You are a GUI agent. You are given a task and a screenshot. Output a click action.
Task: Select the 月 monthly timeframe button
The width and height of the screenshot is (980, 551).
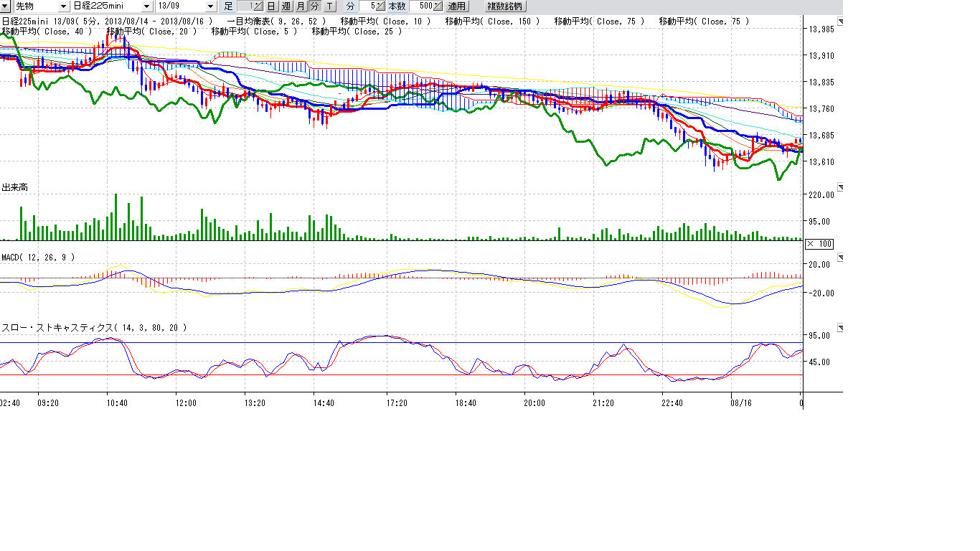tap(301, 6)
